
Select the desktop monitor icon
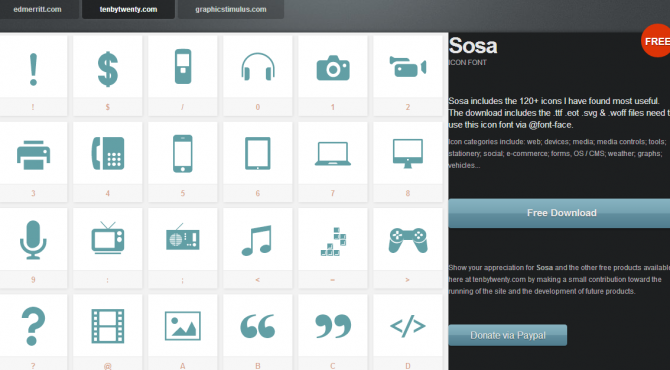tap(408, 154)
